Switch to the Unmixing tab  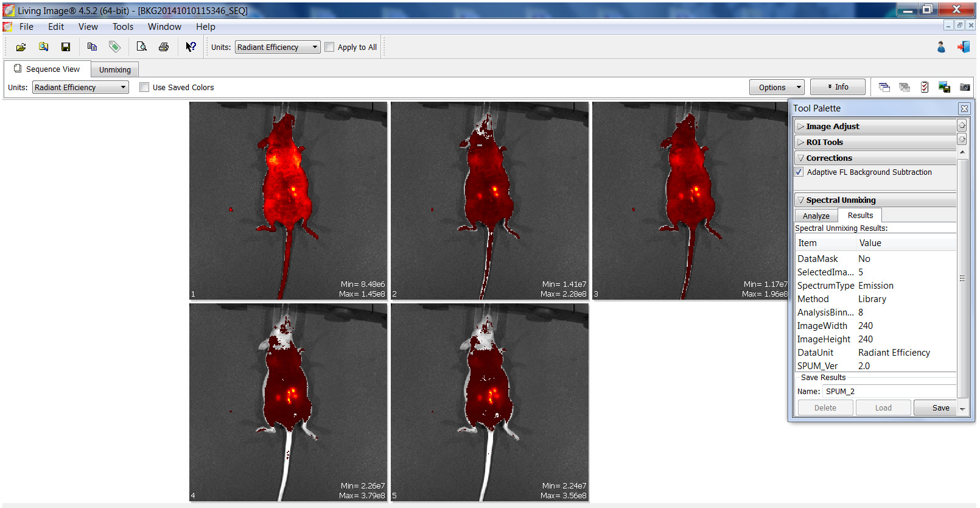[115, 69]
